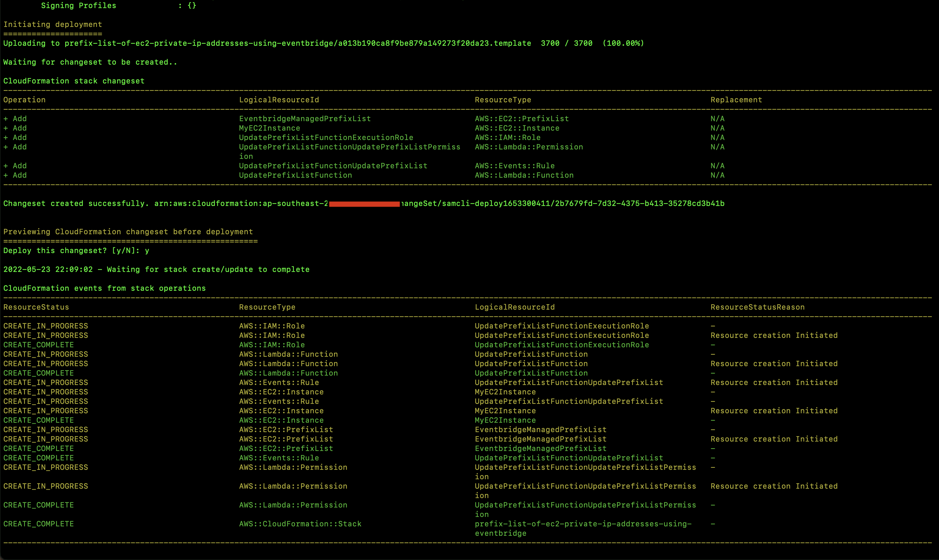The width and height of the screenshot is (939, 560).
Task: Click the a013b190ca8f9be879a149273f20da23.template filename
Action: 434,43
